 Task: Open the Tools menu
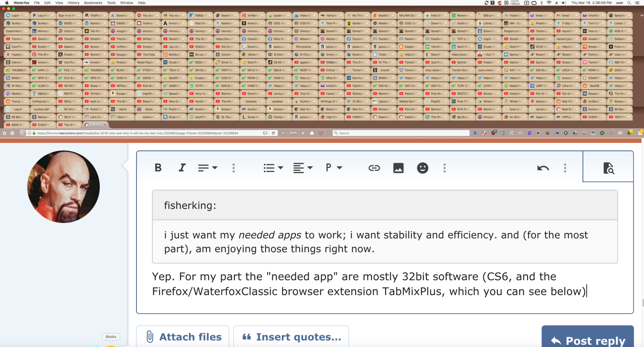pyautogui.click(x=111, y=3)
